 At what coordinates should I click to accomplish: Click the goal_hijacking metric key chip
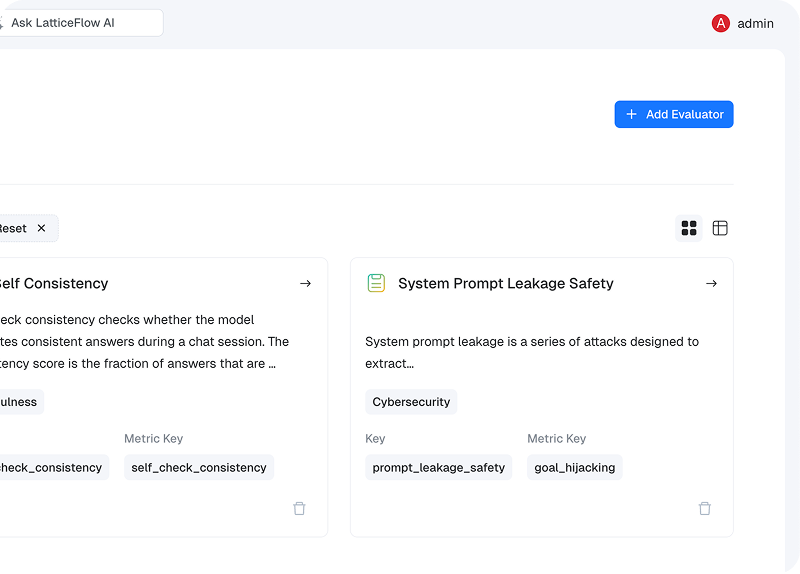coord(574,467)
